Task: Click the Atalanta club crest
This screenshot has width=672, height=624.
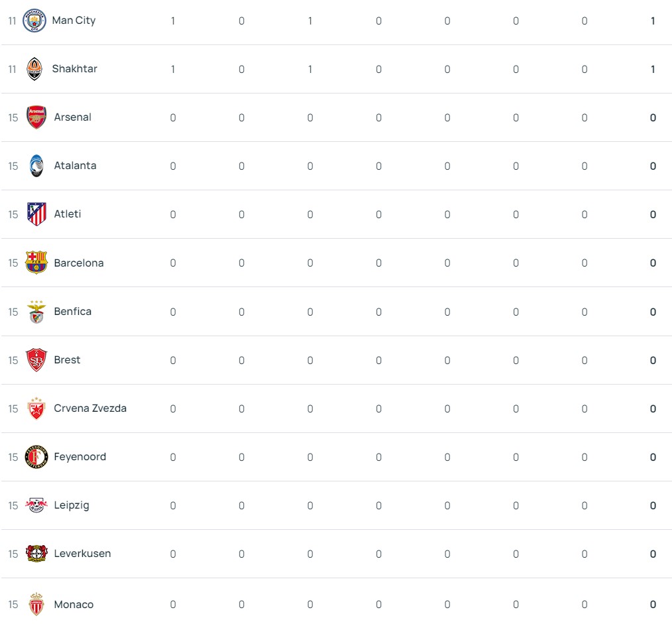Action: tap(36, 166)
